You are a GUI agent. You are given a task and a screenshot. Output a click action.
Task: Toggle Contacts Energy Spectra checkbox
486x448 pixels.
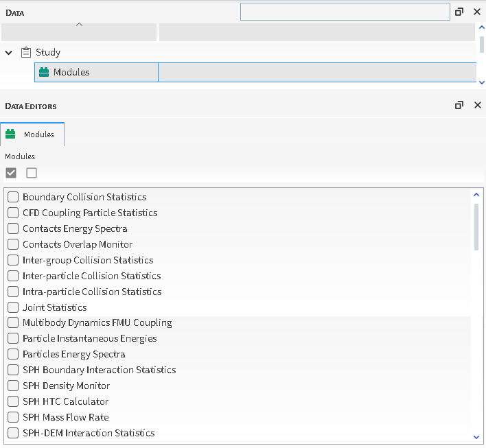click(13, 228)
